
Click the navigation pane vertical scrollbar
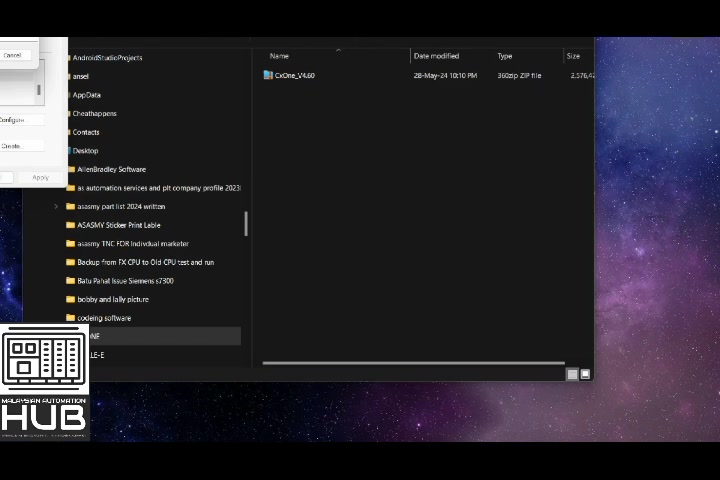coord(246,224)
